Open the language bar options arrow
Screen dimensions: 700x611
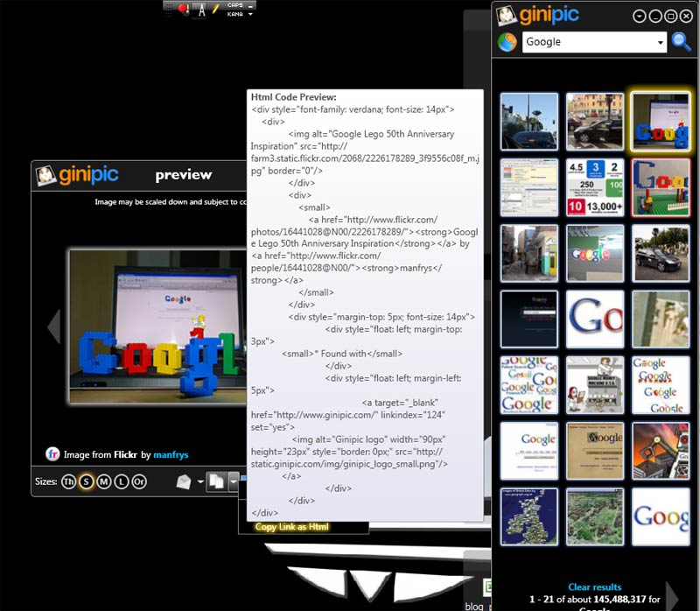250,14
